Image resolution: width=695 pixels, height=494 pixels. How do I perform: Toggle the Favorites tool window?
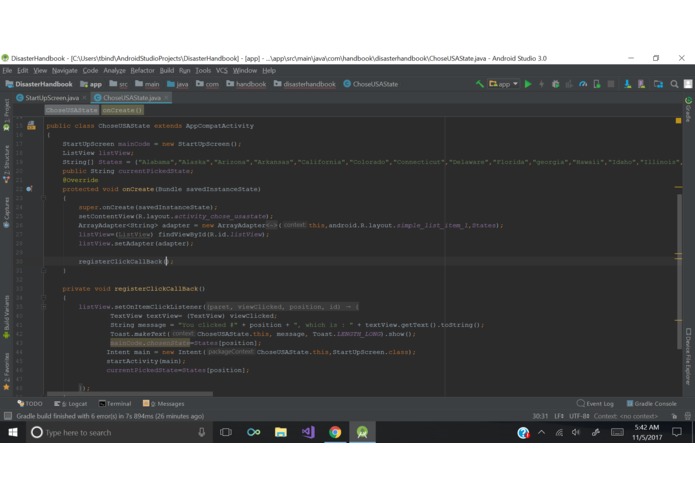point(6,371)
